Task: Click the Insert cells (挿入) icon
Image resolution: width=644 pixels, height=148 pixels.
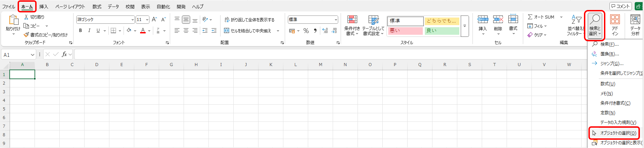Action: pos(482,20)
